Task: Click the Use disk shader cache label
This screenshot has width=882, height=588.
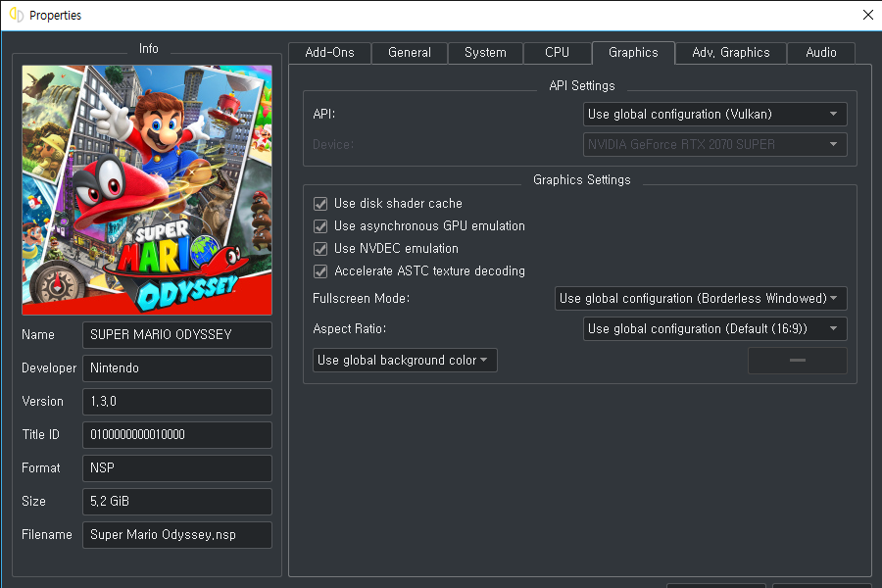Action: tap(398, 204)
